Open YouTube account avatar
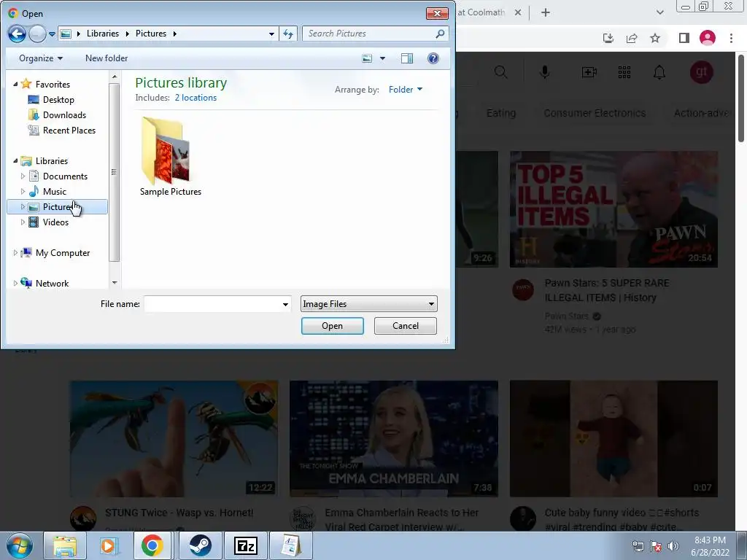 pos(701,72)
